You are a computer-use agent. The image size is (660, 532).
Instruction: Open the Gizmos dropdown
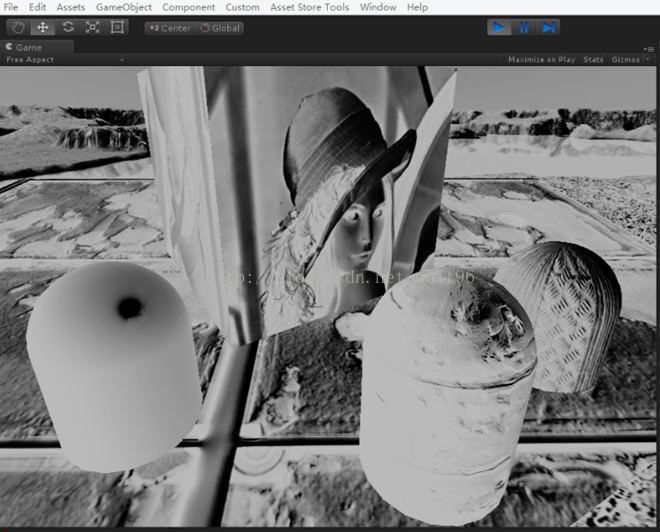pyautogui.click(x=629, y=60)
